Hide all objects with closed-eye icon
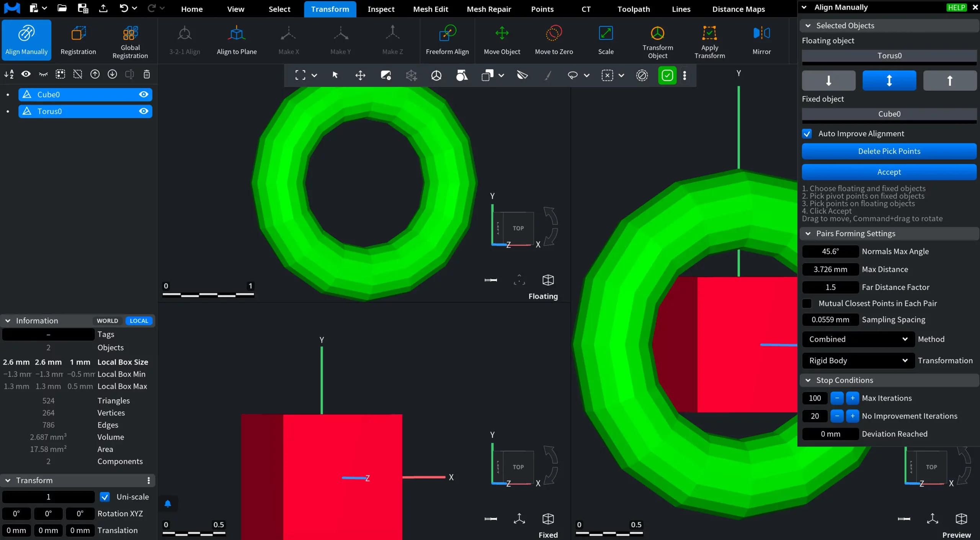 coord(43,74)
